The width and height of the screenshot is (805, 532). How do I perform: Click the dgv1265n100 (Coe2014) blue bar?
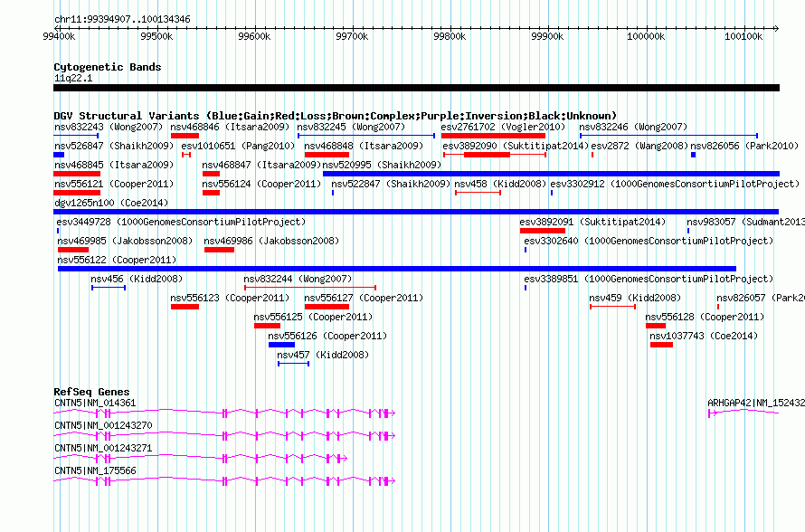[416, 212]
